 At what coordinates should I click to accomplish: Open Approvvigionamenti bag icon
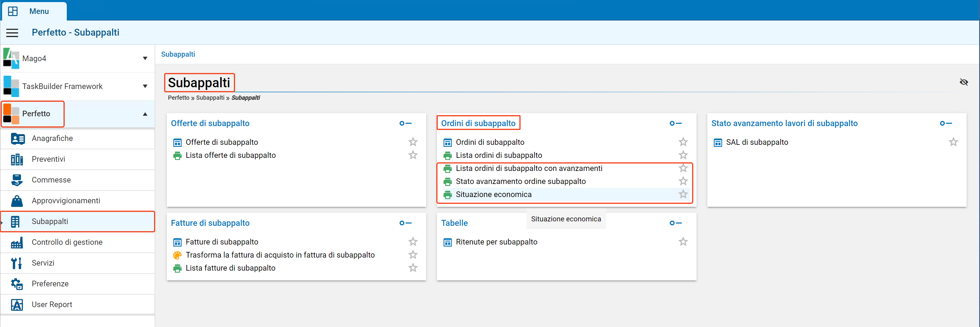17,201
